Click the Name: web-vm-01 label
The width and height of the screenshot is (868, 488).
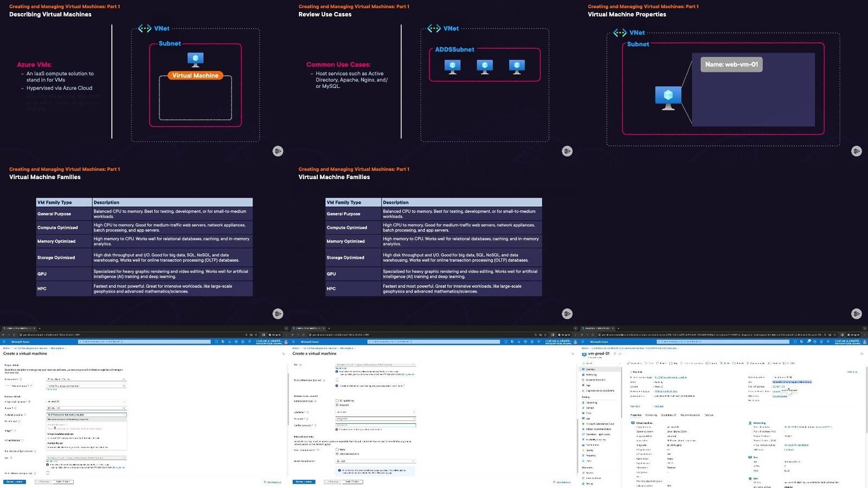731,65
